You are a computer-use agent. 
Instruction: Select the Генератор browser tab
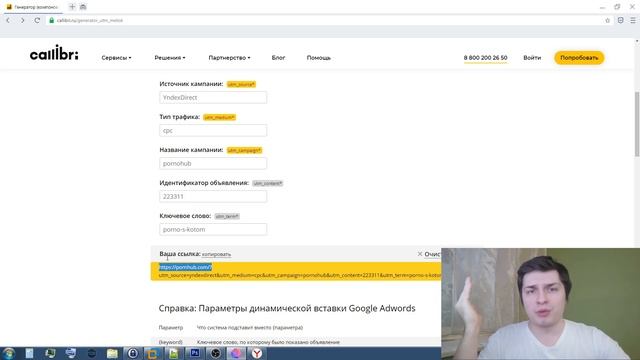pyautogui.click(x=33, y=7)
